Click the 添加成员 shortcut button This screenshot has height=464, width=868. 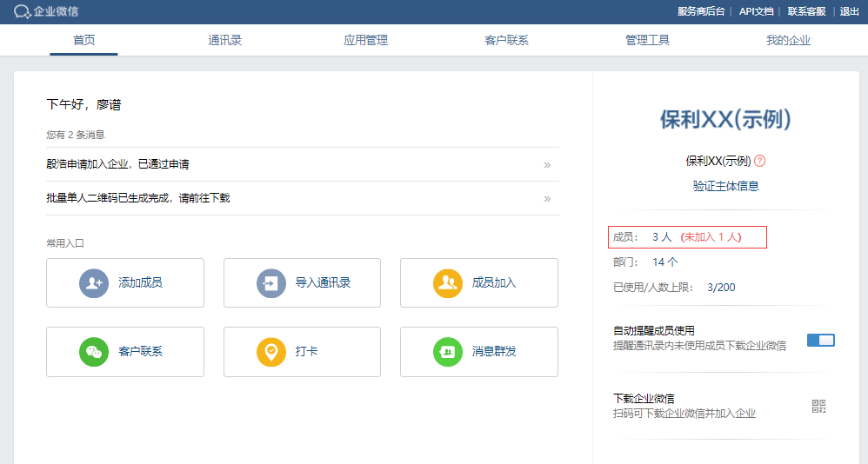125,282
